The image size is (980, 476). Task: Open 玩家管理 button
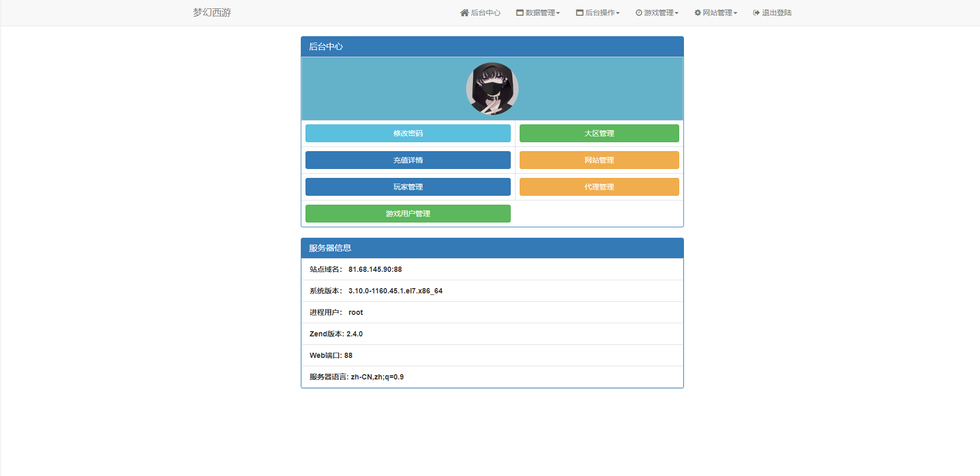point(408,187)
